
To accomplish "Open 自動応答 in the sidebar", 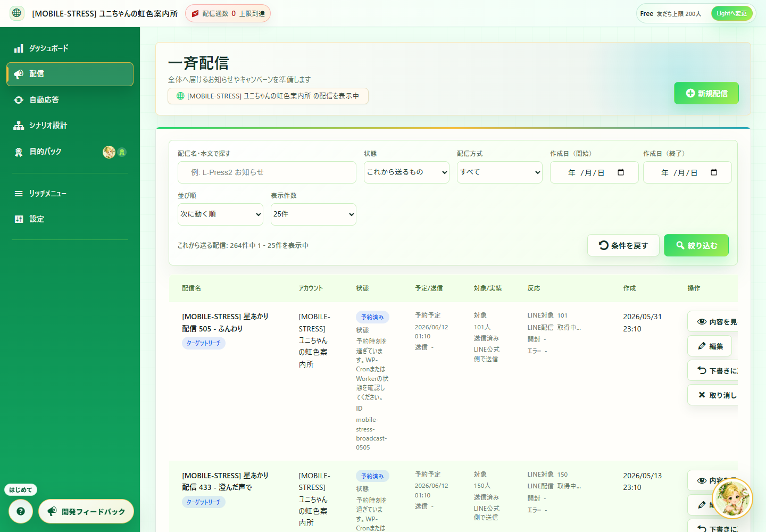I will (x=70, y=100).
